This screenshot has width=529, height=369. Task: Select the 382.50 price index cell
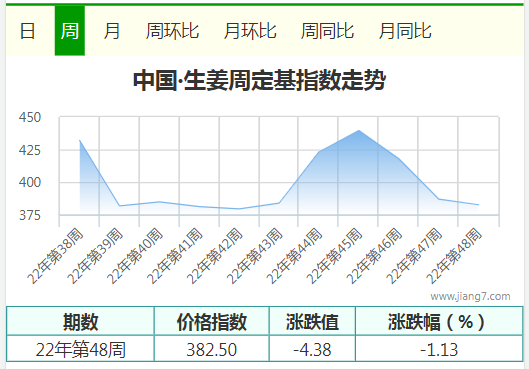[212, 349]
